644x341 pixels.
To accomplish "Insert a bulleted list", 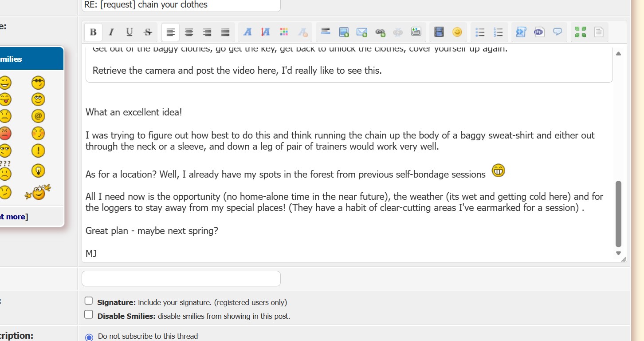I will click(480, 32).
